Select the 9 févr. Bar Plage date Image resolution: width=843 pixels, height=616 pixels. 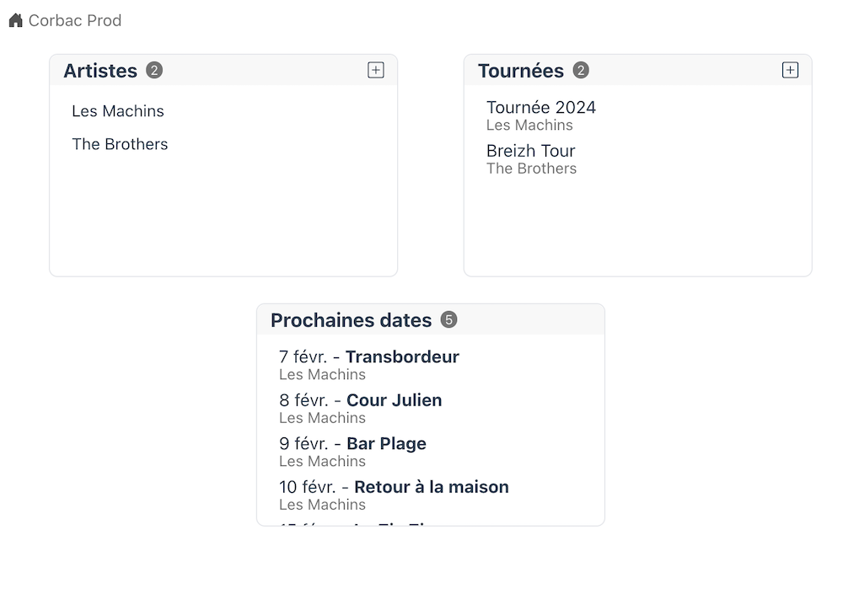tap(352, 452)
